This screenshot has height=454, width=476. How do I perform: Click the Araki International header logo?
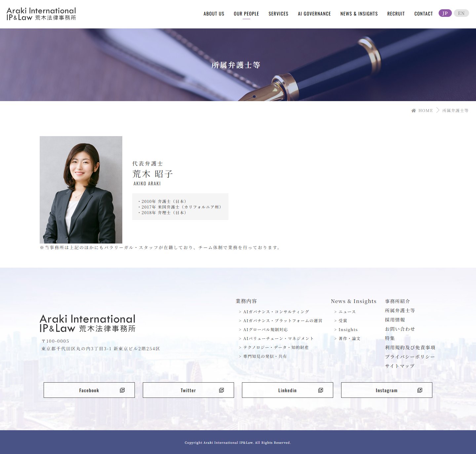[x=41, y=14]
